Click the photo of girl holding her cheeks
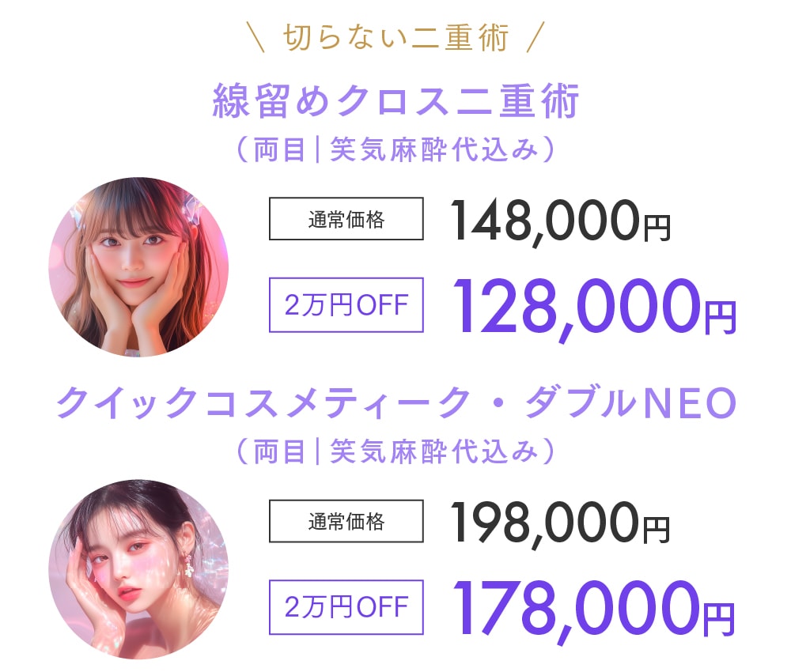Image resolution: width=791 pixels, height=672 pixels. click(x=138, y=266)
